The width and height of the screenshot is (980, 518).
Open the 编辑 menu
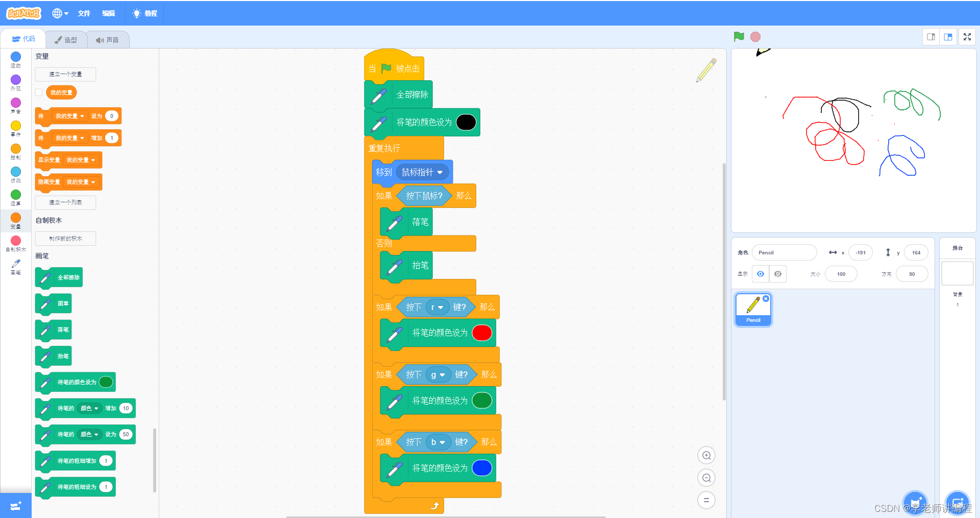click(x=108, y=13)
